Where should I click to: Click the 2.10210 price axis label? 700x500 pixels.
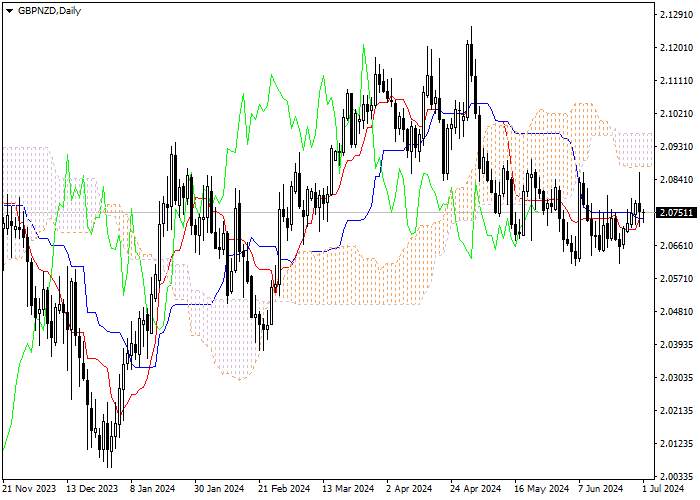coord(676,114)
